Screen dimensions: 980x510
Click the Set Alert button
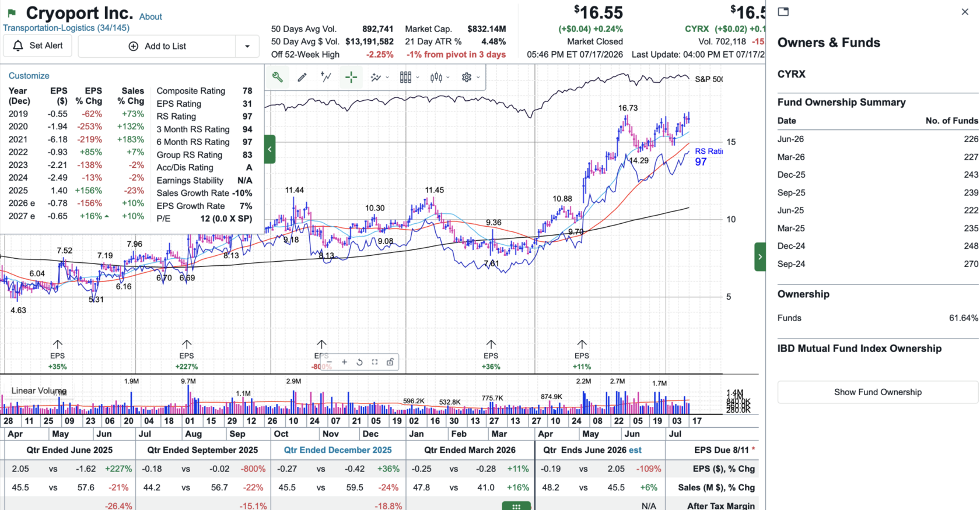point(37,45)
